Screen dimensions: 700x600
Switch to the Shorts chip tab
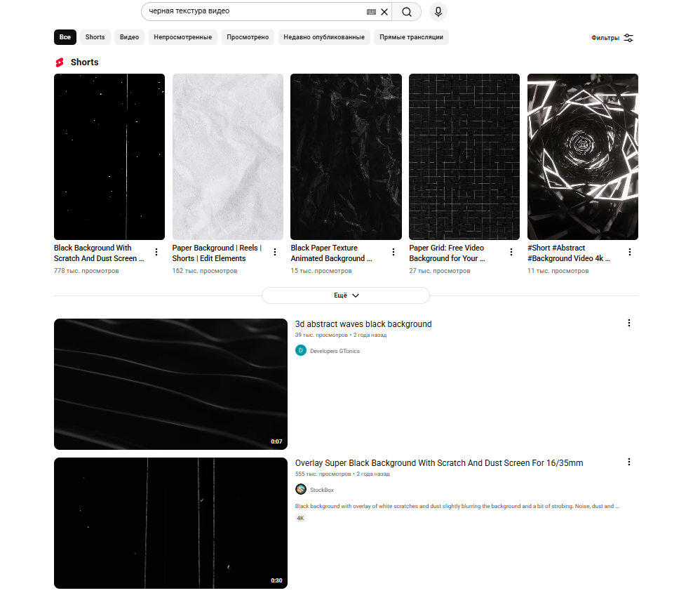point(95,37)
